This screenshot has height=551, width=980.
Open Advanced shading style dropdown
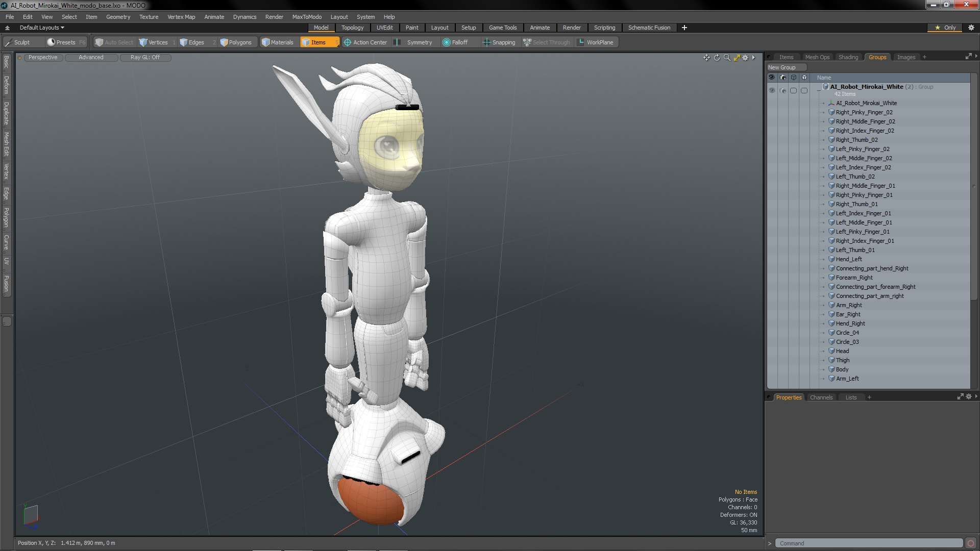91,57
